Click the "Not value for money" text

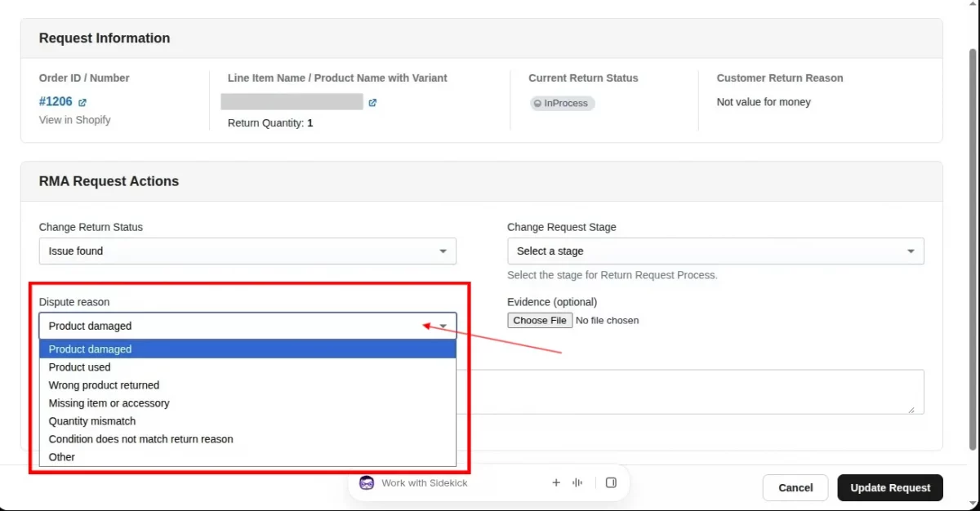coord(764,102)
